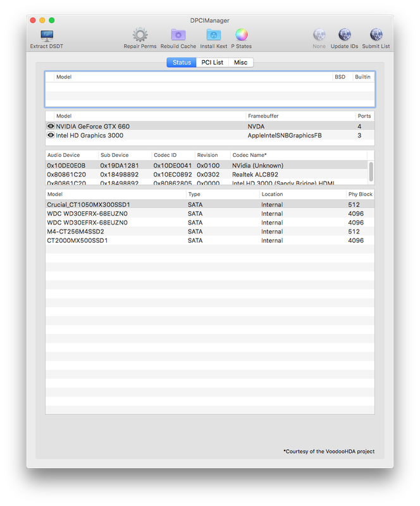Click the Revision column header
The image size is (420, 506).
pos(213,155)
